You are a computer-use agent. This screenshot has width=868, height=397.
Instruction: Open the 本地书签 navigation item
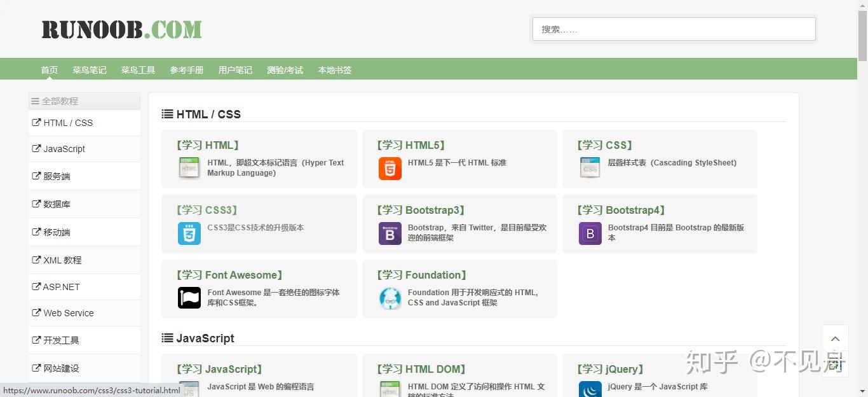click(x=335, y=70)
